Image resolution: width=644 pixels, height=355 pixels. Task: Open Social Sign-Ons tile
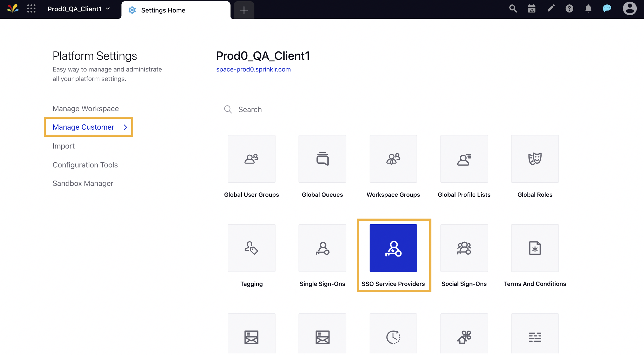(464, 248)
